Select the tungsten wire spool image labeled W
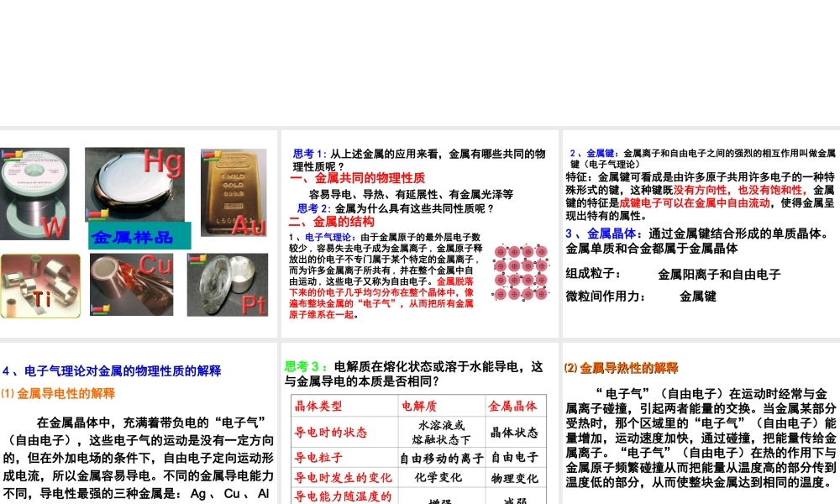Viewport: 840px width, 504px height. pos(34,194)
